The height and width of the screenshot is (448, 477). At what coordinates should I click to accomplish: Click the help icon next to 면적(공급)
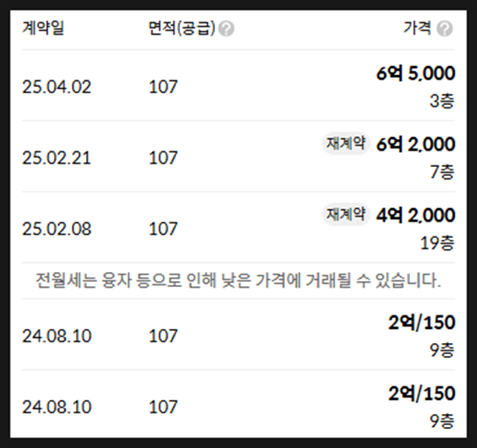(x=227, y=29)
